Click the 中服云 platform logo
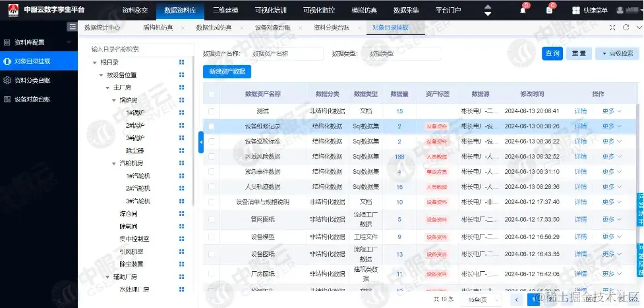The image size is (644, 308). (x=13, y=10)
